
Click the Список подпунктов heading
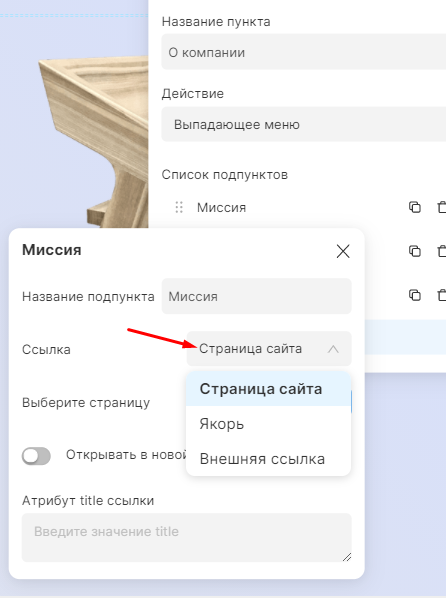tap(225, 175)
